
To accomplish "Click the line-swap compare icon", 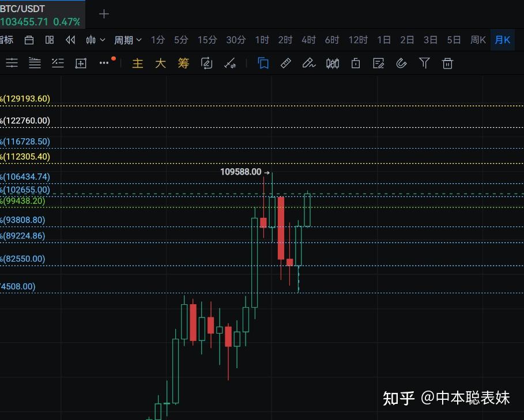I will (x=230, y=63).
